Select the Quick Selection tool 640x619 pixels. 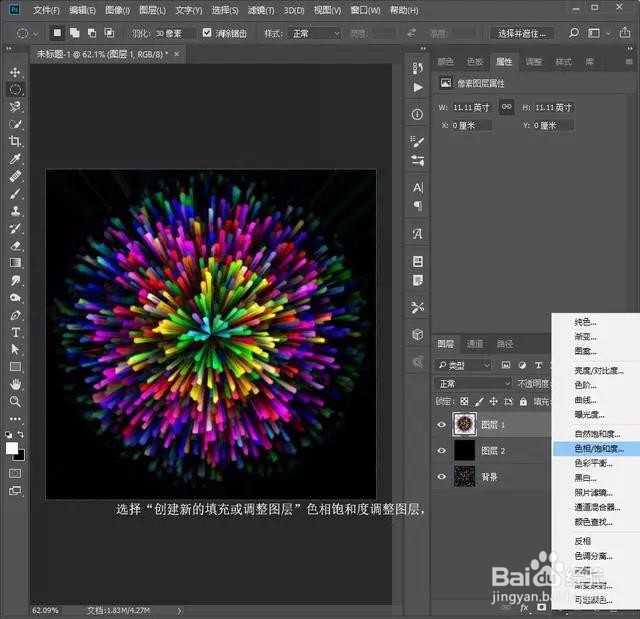click(x=15, y=124)
